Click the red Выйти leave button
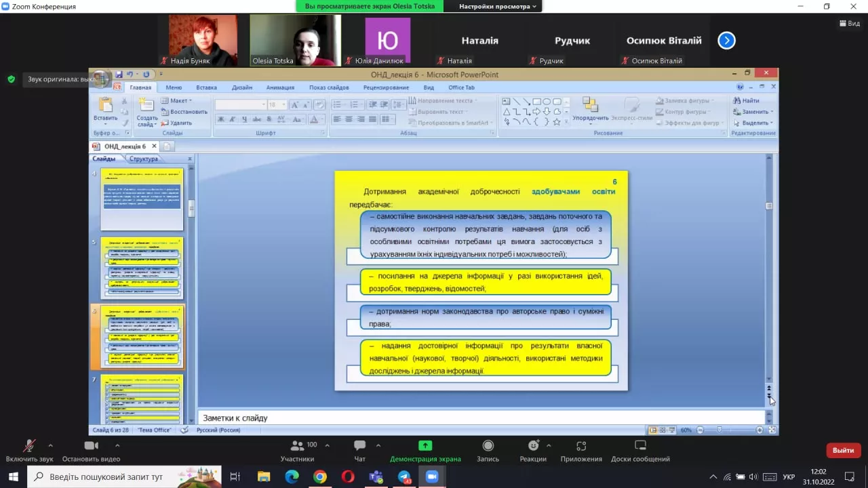Screen dimensions: 868x488 [843, 450]
